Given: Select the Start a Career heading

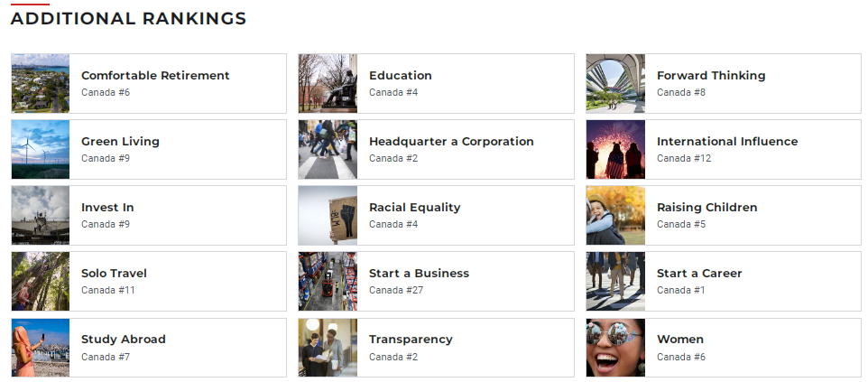Looking at the screenshot, I should point(699,274).
